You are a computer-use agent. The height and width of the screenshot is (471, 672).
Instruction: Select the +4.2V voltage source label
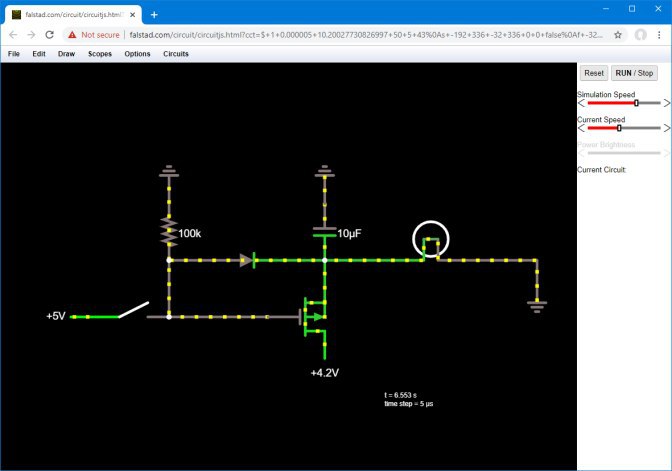click(x=324, y=372)
